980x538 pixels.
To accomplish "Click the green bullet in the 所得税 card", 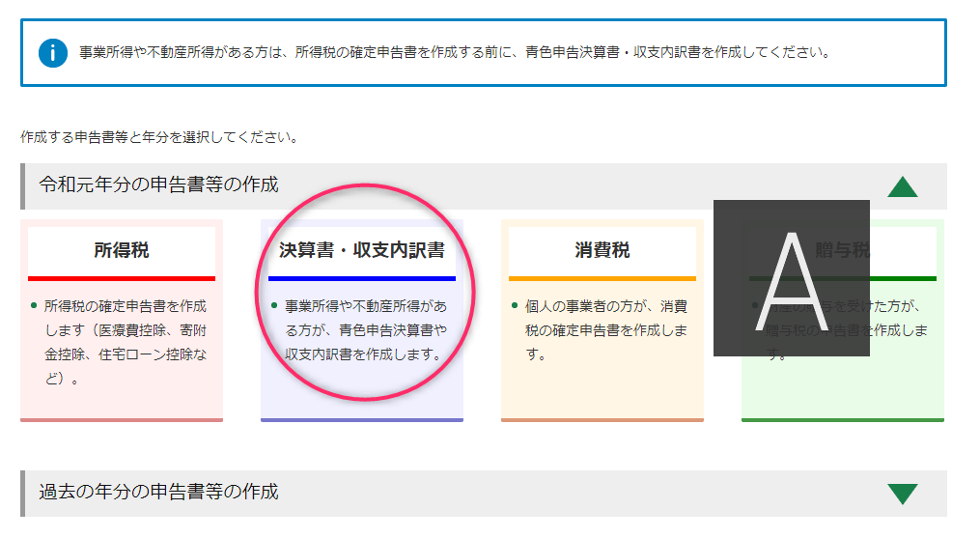I will [34, 306].
